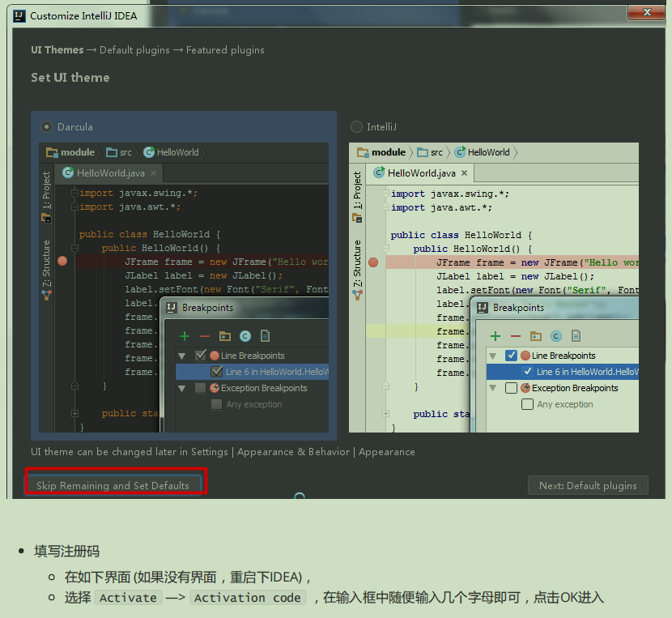The image size is (672, 618).
Task: Click the module folder icon in Darcula preview
Action: [52, 152]
